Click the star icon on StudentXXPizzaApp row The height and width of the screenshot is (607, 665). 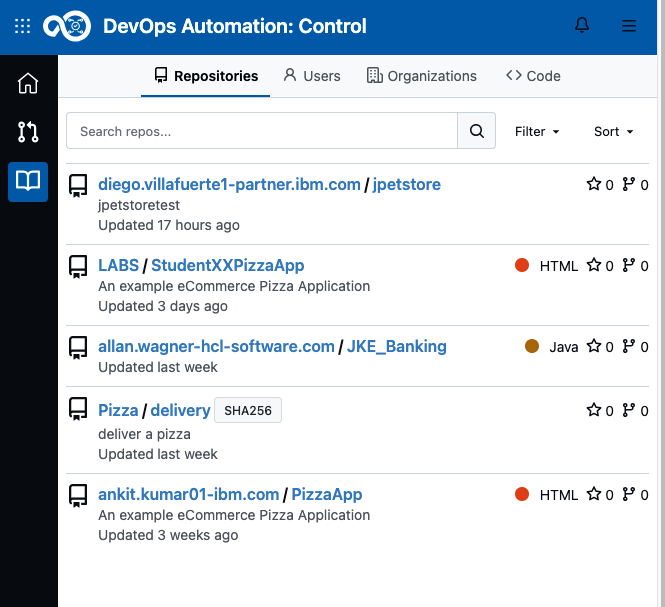594,265
